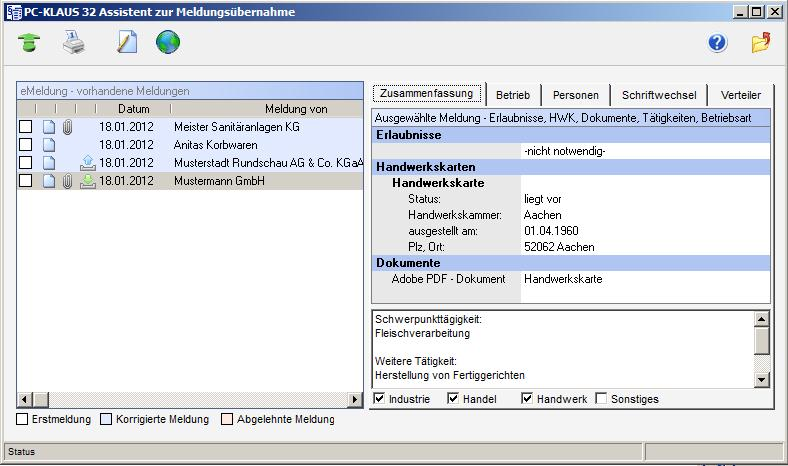The height and width of the screenshot is (466, 788).
Task: Open help via blue question mark icon
Action: [x=716, y=43]
